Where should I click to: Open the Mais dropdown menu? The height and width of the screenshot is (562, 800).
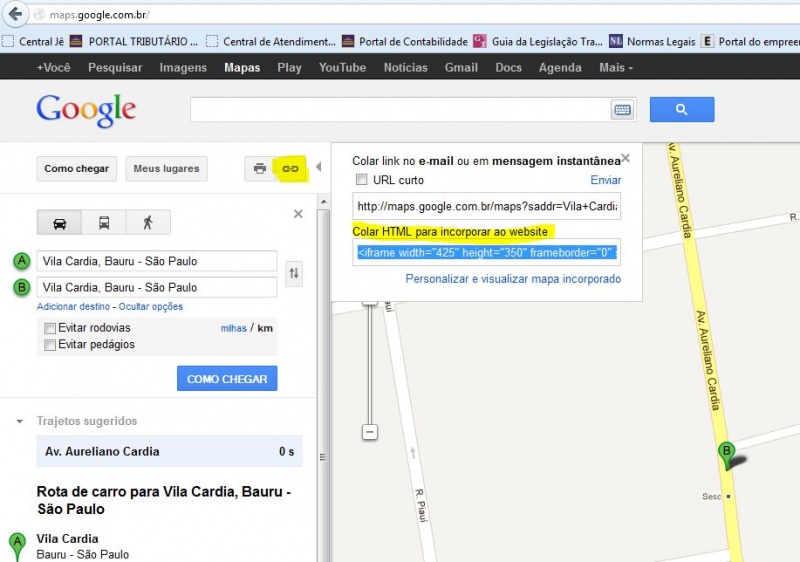coord(616,67)
